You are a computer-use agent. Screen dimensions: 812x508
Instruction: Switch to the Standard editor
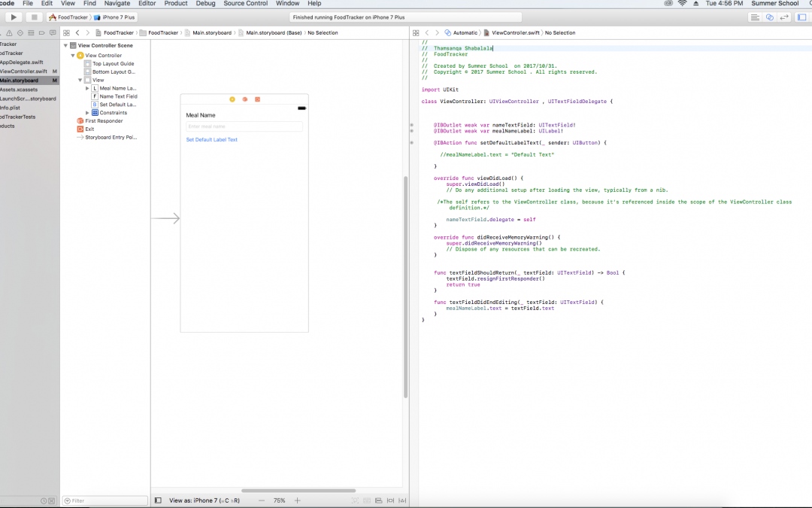click(x=756, y=17)
